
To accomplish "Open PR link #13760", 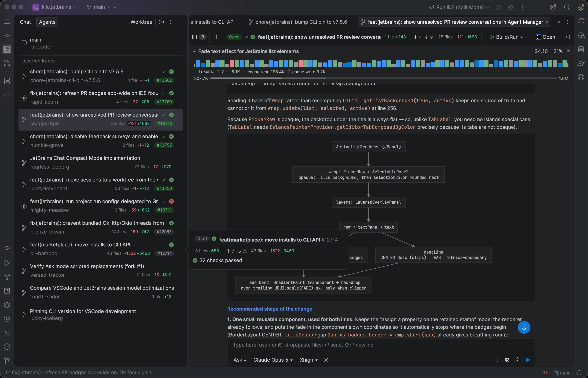I will click(164, 102).
